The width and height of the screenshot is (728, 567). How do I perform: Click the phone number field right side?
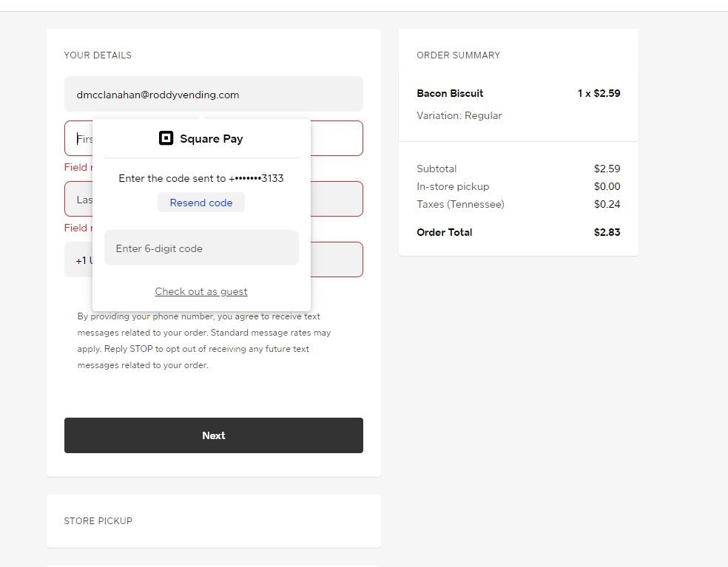click(336, 259)
